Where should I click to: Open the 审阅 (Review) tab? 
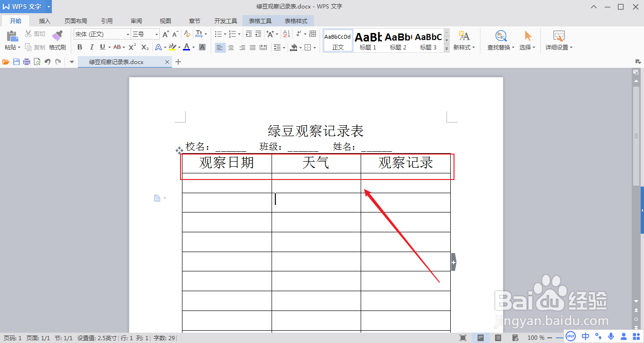pos(136,21)
